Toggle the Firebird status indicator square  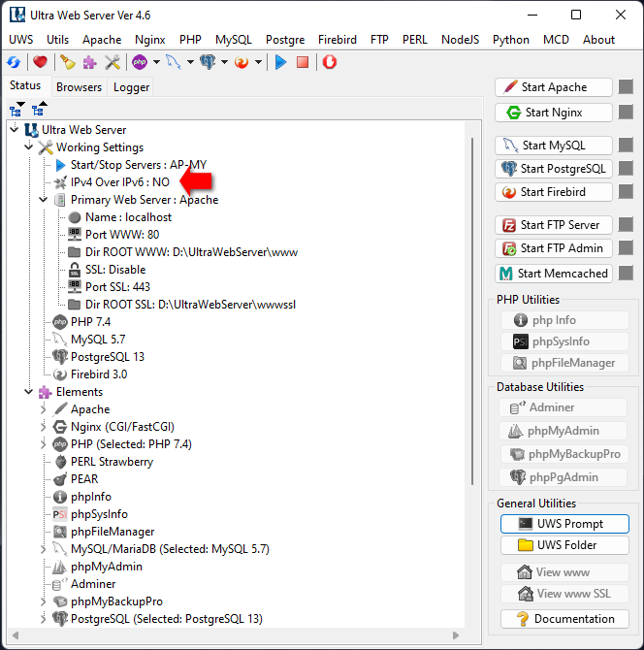coord(626,191)
